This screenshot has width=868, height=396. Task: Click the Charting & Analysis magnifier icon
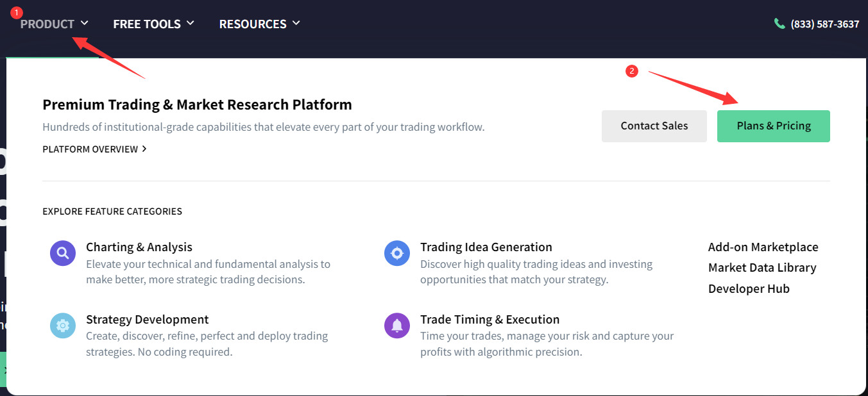pos(62,253)
